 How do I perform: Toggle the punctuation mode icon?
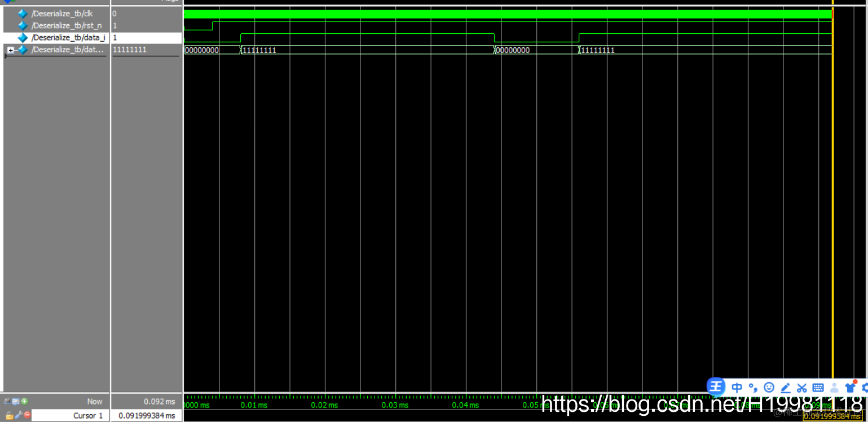753,388
